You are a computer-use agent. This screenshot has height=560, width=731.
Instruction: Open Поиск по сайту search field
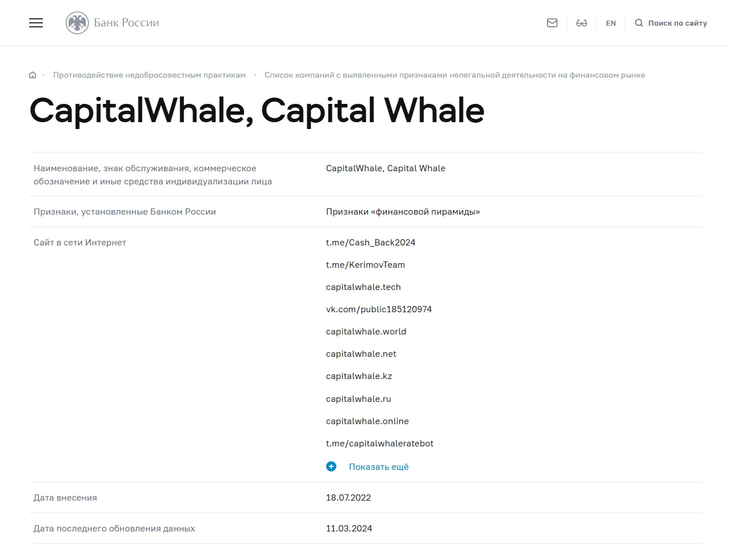click(677, 23)
